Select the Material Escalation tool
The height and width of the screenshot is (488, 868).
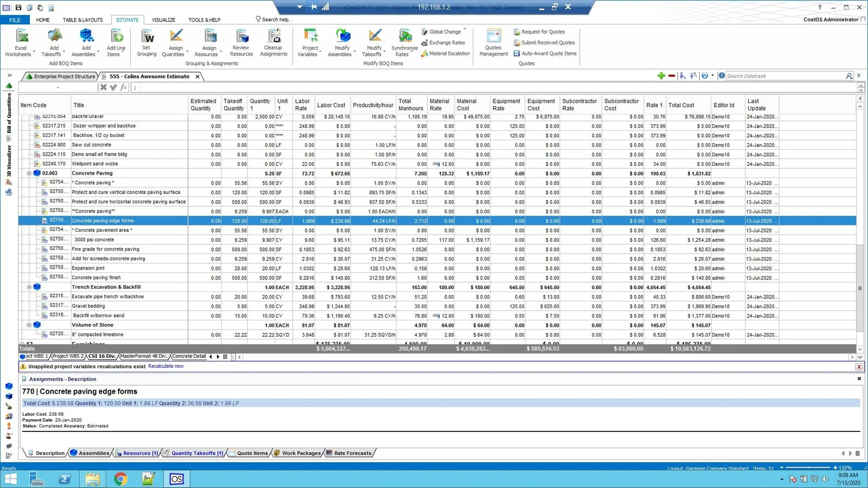coord(446,53)
